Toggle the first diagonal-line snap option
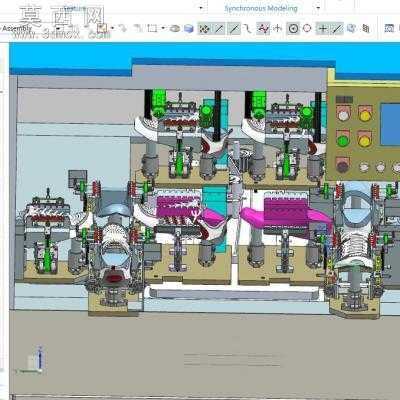Viewport: 400px width, 400px height. click(x=219, y=29)
